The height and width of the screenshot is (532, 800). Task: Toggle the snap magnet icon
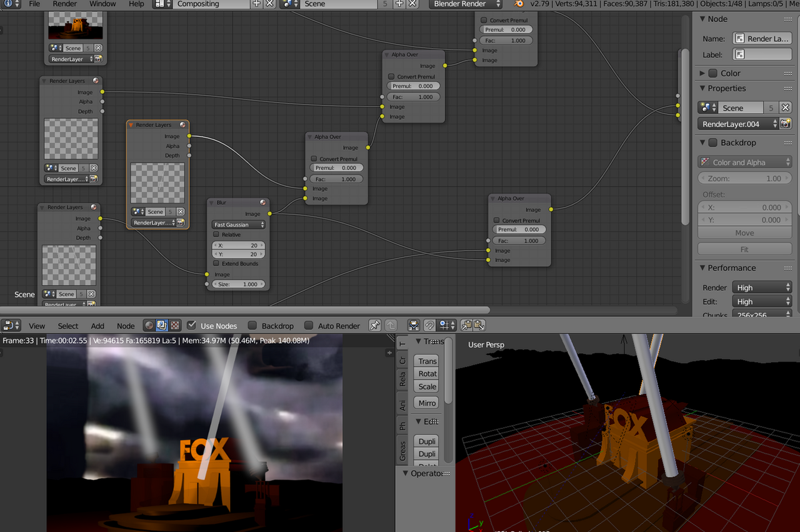[429, 325]
